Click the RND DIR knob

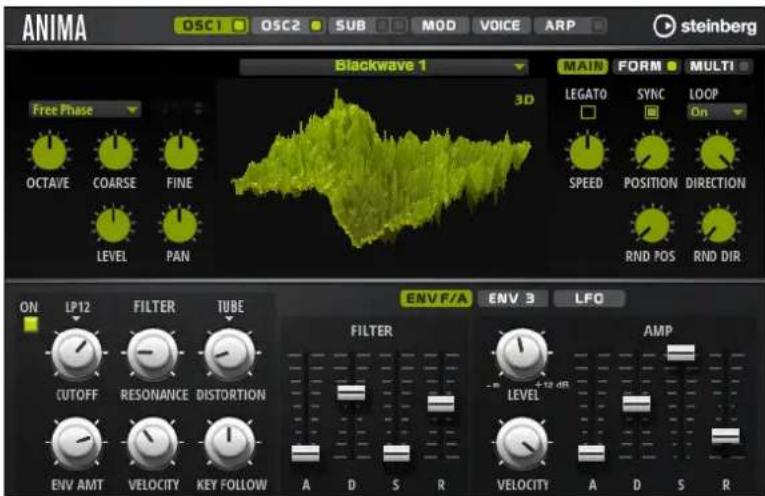coord(717,225)
